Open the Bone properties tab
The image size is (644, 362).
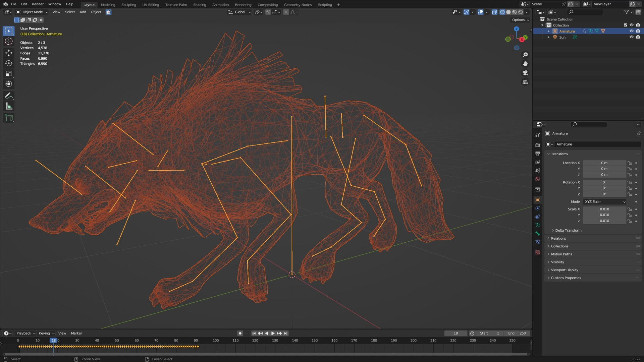tap(538, 233)
